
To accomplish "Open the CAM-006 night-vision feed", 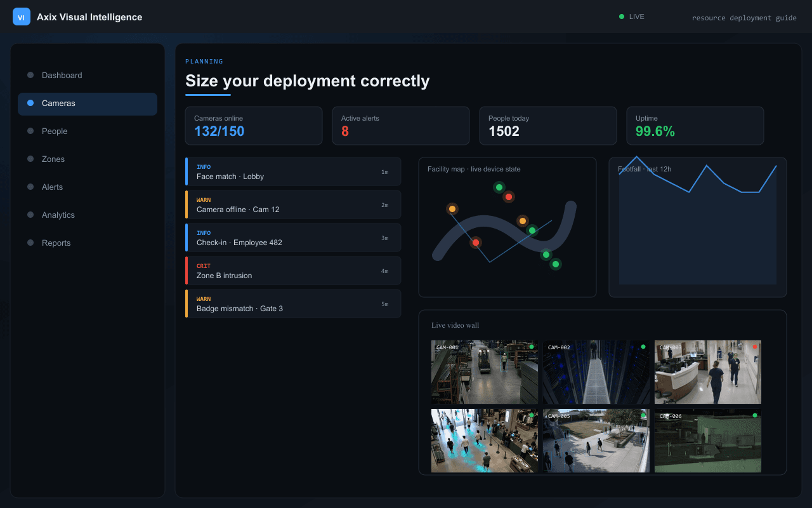I will pos(708,441).
